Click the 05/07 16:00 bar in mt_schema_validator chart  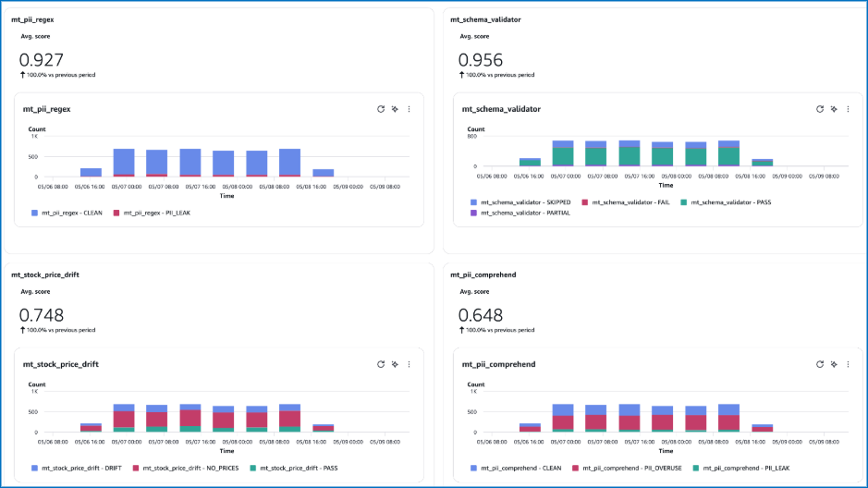pos(630,153)
